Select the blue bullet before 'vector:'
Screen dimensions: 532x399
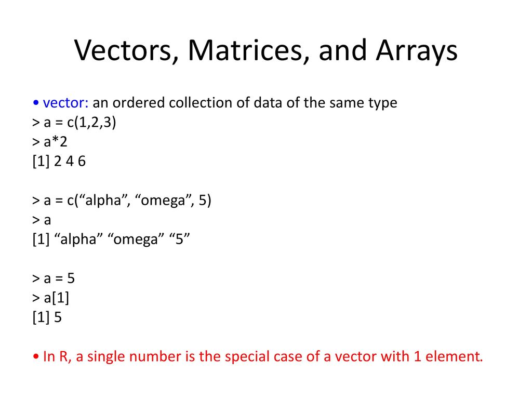pyautogui.click(x=36, y=102)
